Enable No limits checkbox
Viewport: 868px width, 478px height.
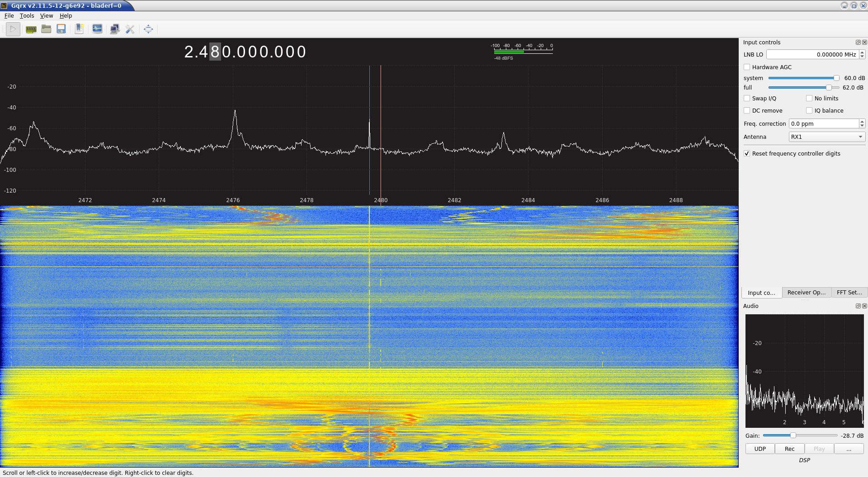click(x=809, y=98)
